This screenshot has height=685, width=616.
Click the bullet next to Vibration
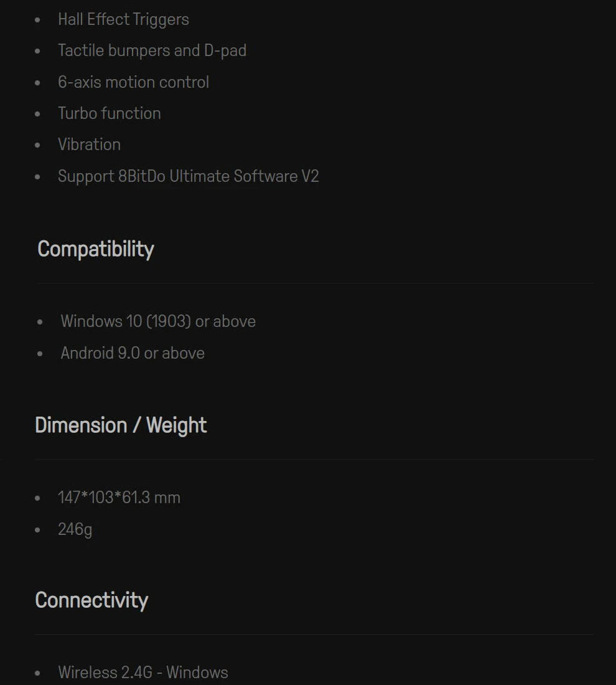point(38,145)
